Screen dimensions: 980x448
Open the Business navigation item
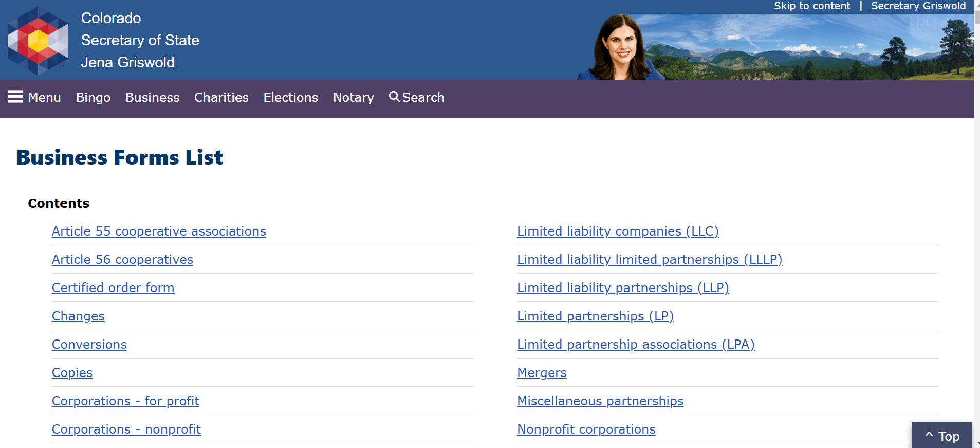152,97
